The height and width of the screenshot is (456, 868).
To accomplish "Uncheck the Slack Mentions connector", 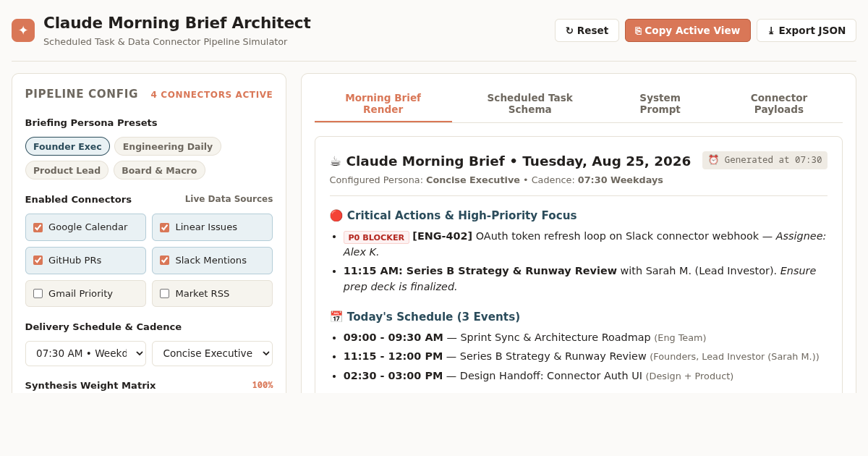I will click(165, 261).
